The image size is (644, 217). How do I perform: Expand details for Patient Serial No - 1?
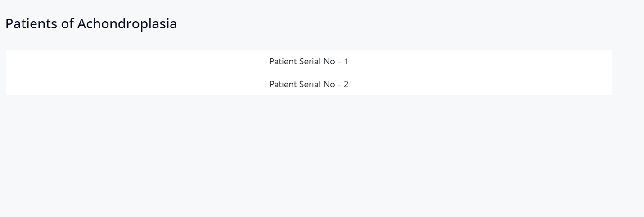click(309, 61)
